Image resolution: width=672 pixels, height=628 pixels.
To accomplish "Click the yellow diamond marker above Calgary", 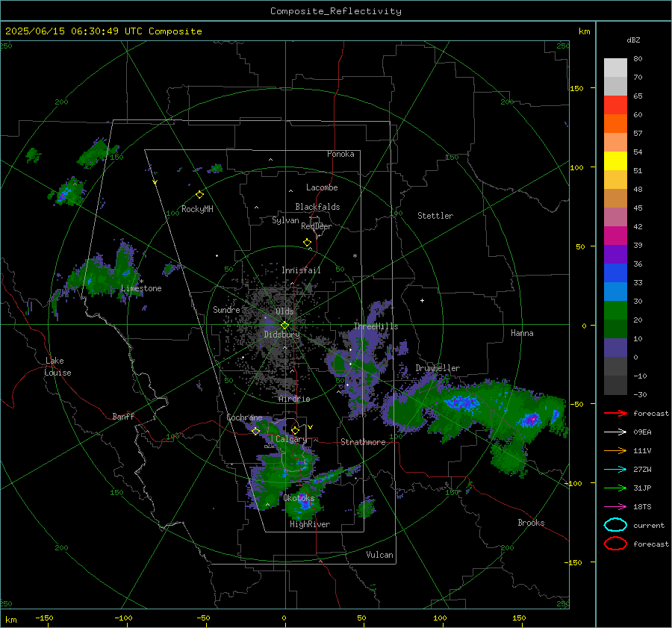I will tap(295, 430).
